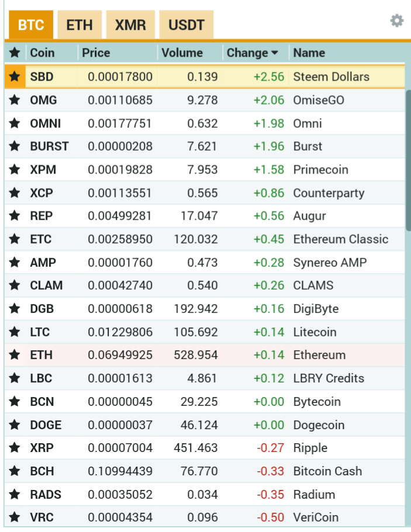Select the OMG coin symbol
Viewport: 411px width, 532px height.
[x=43, y=100]
